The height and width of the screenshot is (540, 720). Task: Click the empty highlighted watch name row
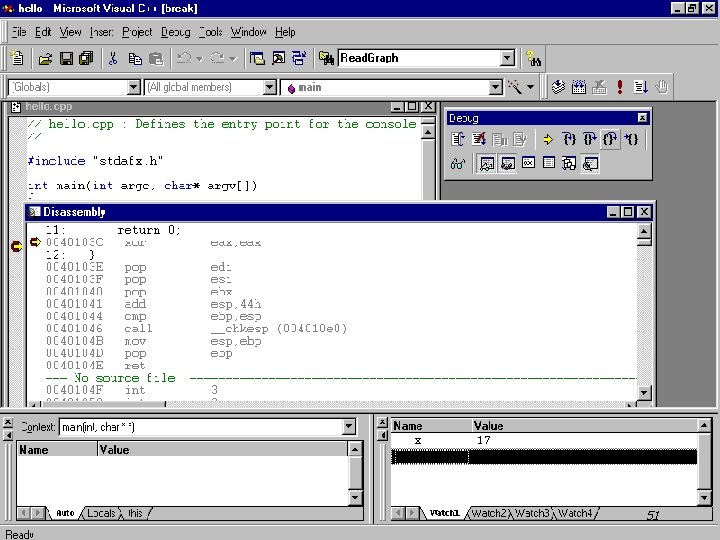(430, 457)
